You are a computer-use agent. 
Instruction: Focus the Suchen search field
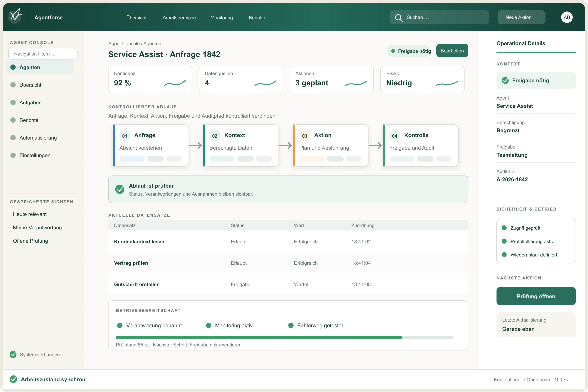[439, 17]
